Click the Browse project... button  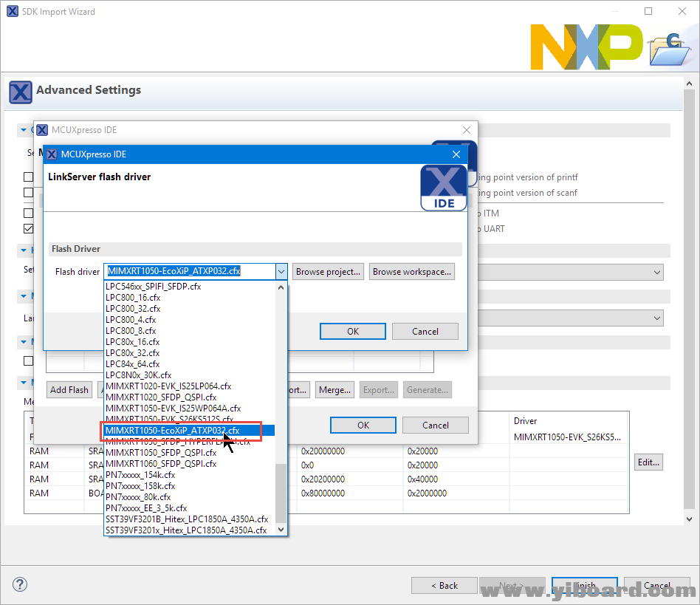(328, 272)
